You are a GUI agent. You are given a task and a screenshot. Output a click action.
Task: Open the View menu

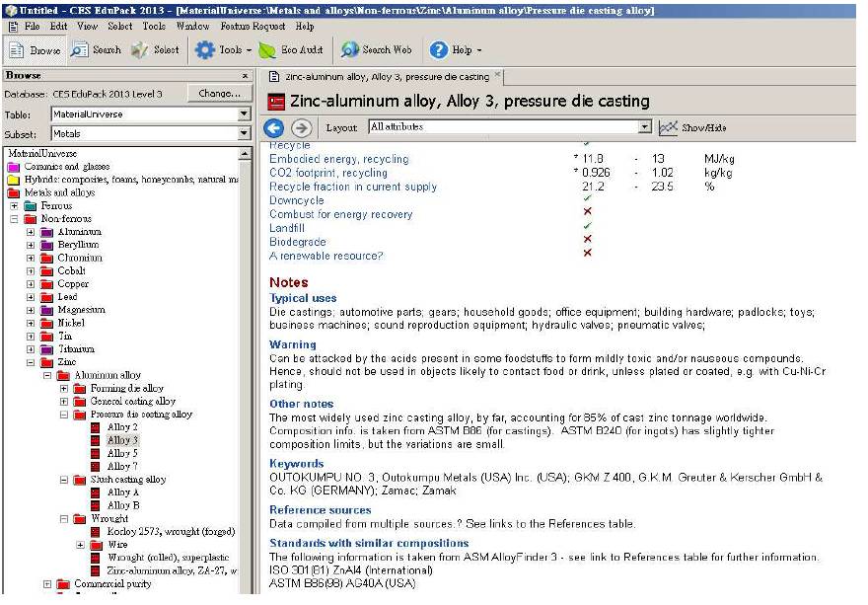coord(87,26)
